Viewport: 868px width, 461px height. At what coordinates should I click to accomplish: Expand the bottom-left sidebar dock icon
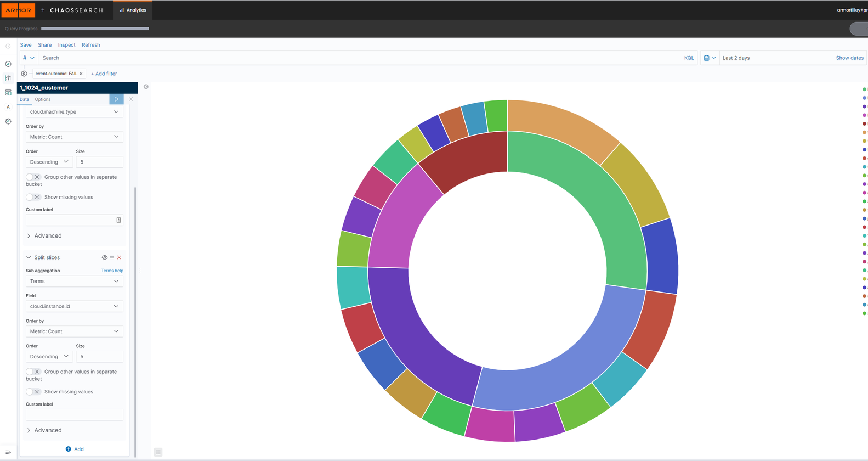click(x=8, y=452)
